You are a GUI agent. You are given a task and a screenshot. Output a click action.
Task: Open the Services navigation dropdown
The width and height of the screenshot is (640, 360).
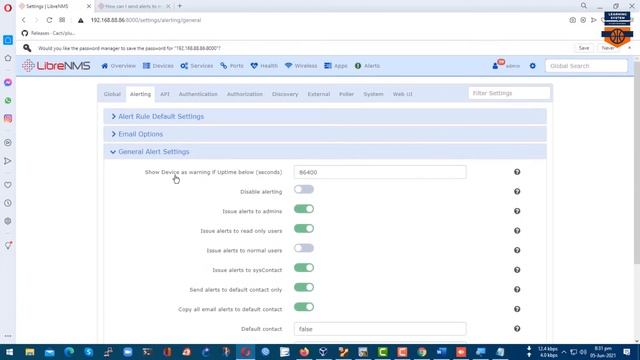(197, 66)
